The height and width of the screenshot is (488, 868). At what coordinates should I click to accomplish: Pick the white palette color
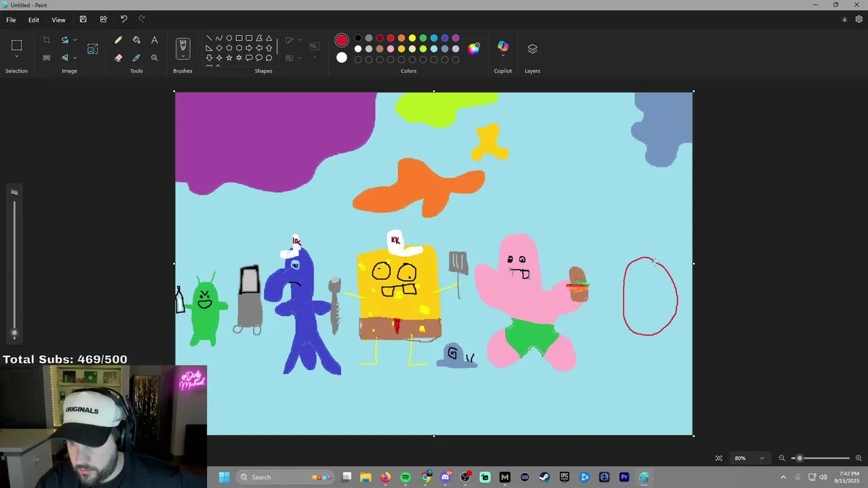click(358, 49)
